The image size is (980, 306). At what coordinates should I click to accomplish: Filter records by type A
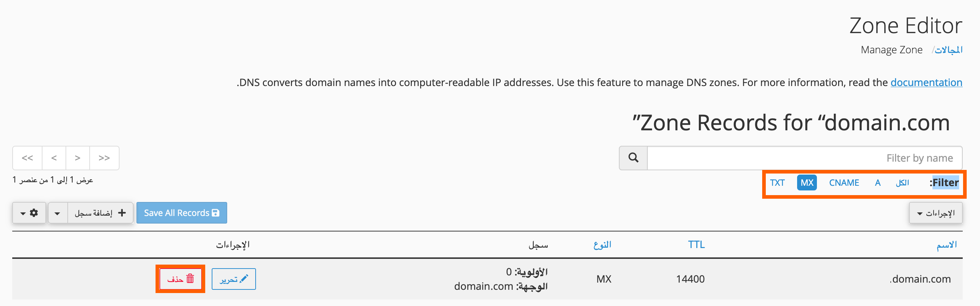(x=878, y=183)
